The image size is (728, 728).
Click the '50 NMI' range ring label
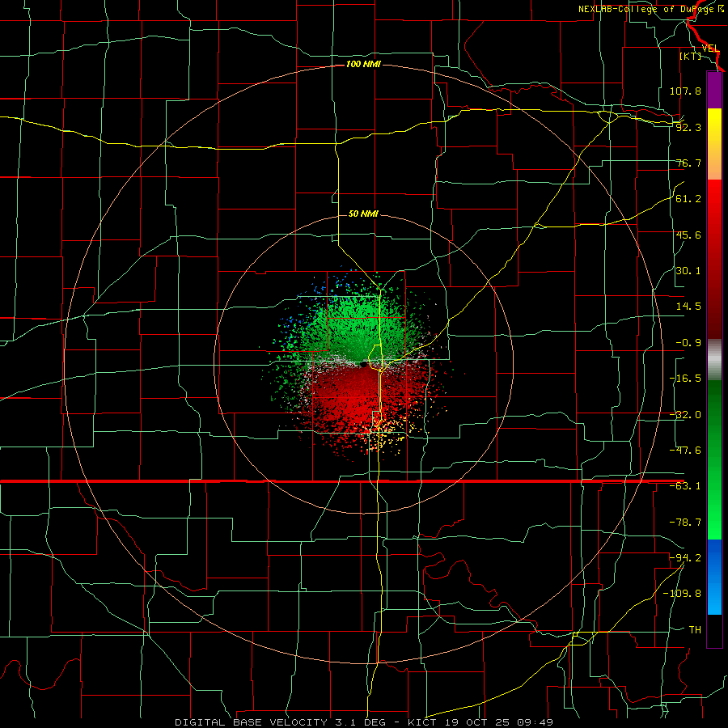point(363,214)
